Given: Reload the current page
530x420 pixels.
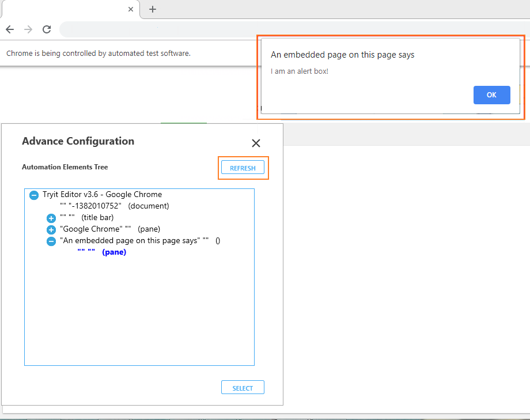Looking at the screenshot, I should (x=47, y=29).
